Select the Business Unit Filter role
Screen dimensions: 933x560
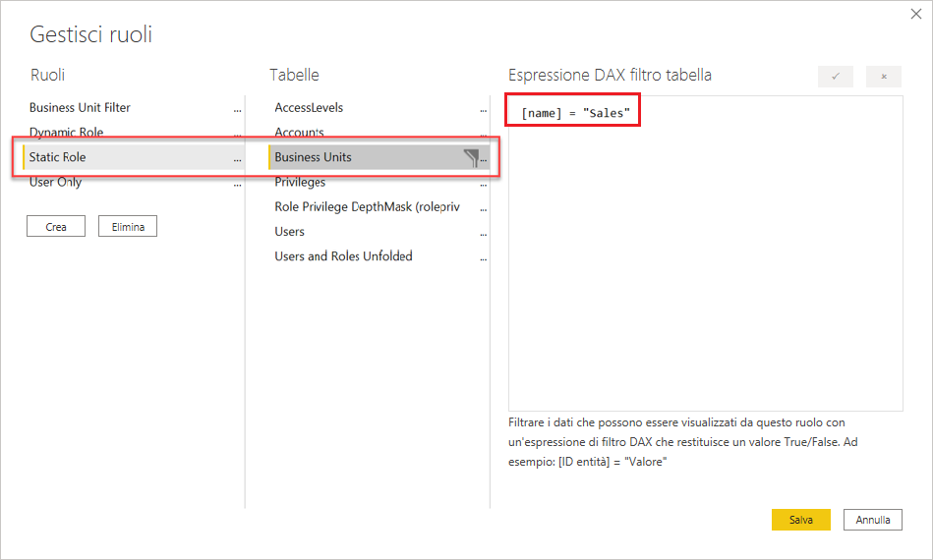pos(80,108)
